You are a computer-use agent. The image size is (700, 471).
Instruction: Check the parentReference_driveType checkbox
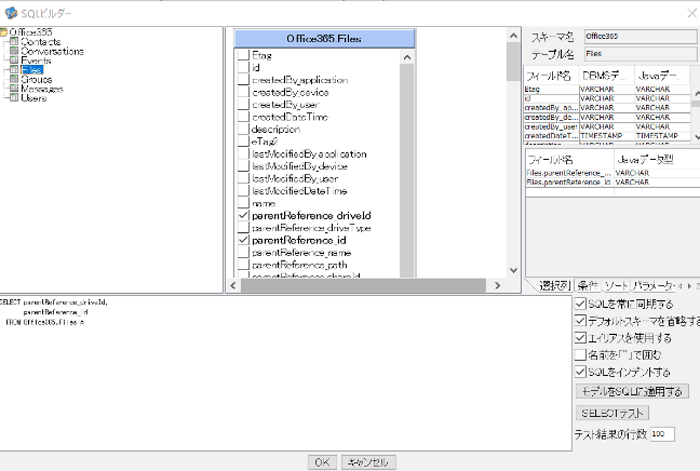pos(243,228)
